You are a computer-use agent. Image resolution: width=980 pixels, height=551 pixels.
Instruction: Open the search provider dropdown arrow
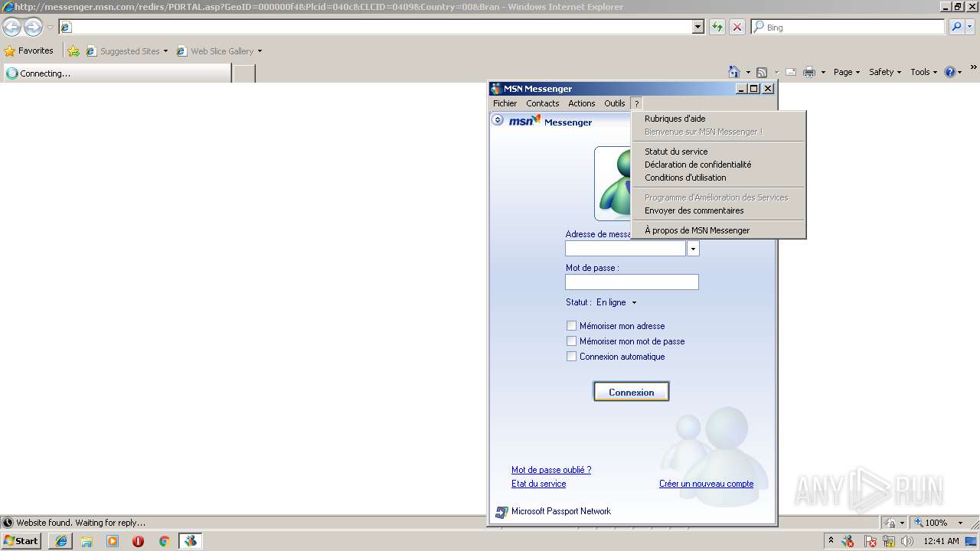point(970,27)
